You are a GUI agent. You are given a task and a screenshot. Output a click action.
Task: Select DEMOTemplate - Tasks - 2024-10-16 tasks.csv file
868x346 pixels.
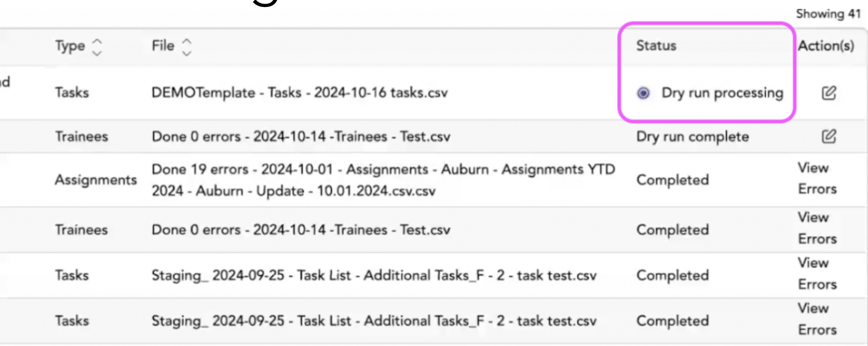point(299,93)
